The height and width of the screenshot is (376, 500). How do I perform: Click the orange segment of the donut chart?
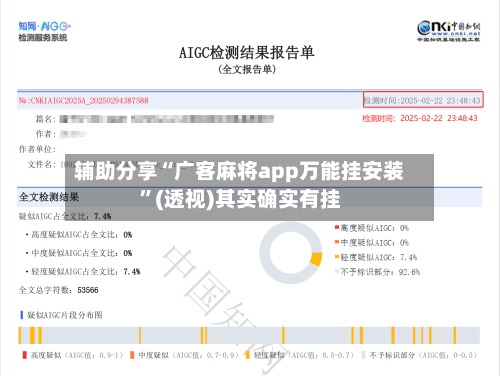(x=317, y=259)
